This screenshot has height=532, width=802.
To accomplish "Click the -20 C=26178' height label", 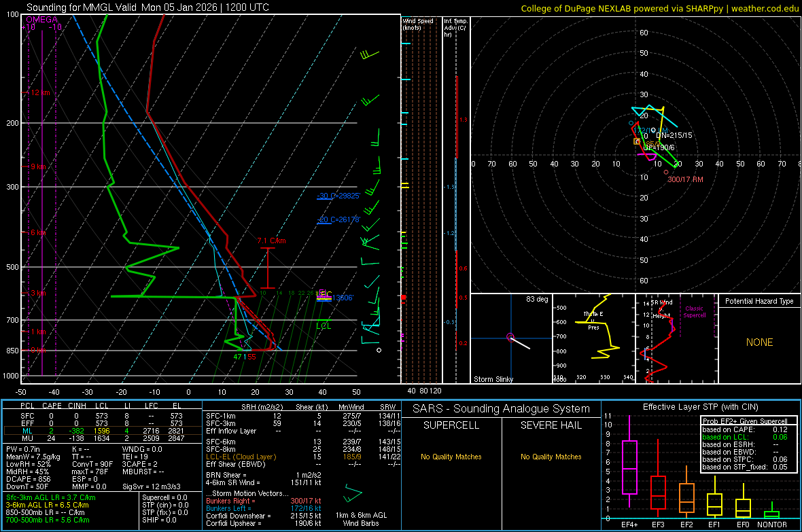I will [338, 219].
